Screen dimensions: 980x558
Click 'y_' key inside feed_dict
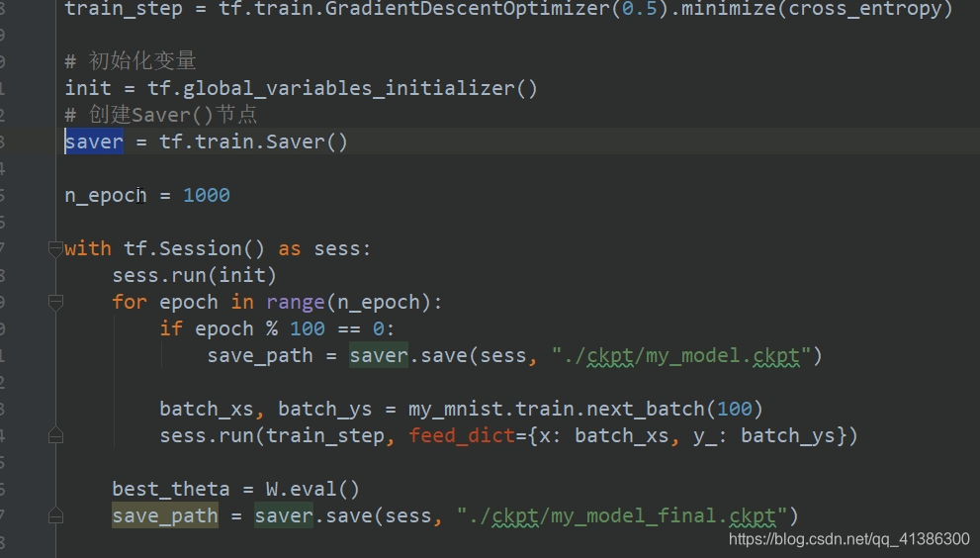coord(705,436)
